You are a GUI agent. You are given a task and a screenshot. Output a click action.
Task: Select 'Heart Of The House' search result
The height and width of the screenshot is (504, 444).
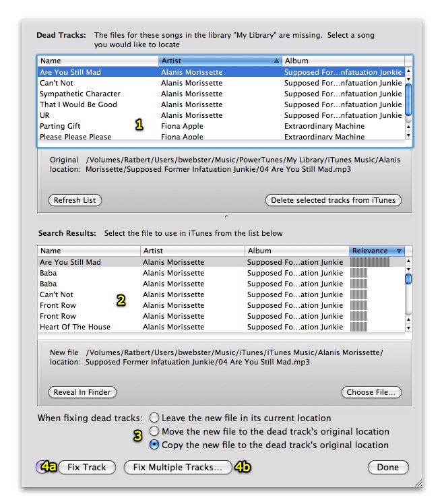75,327
